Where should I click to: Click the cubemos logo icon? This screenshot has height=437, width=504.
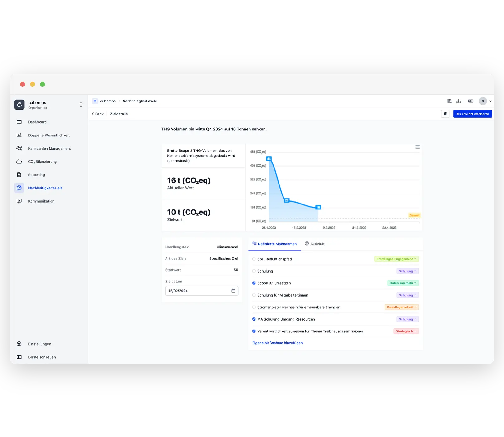point(19,105)
